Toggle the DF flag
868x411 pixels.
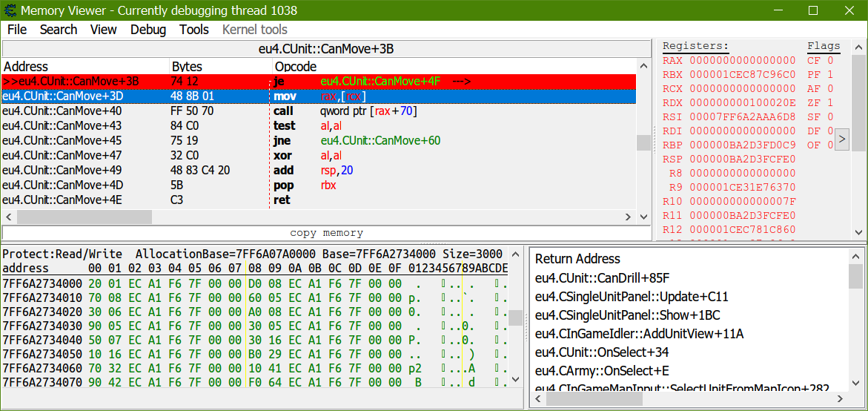(x=821, y=131)
